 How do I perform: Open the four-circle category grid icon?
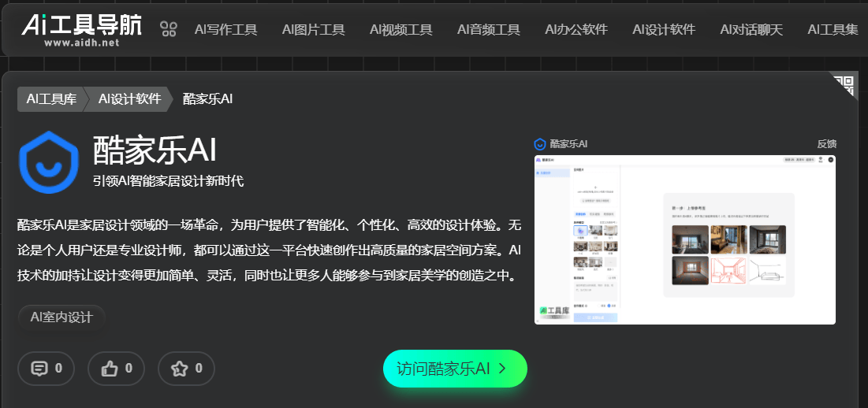169,30
